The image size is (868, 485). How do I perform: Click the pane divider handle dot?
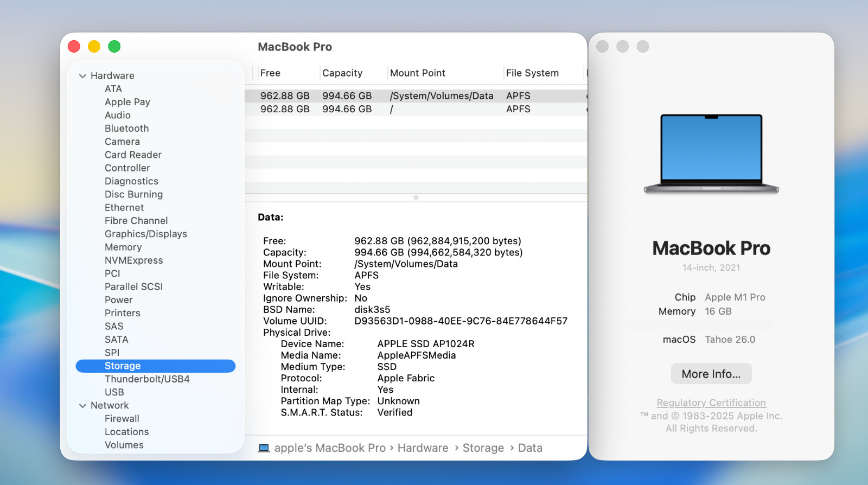pos(416,197)
